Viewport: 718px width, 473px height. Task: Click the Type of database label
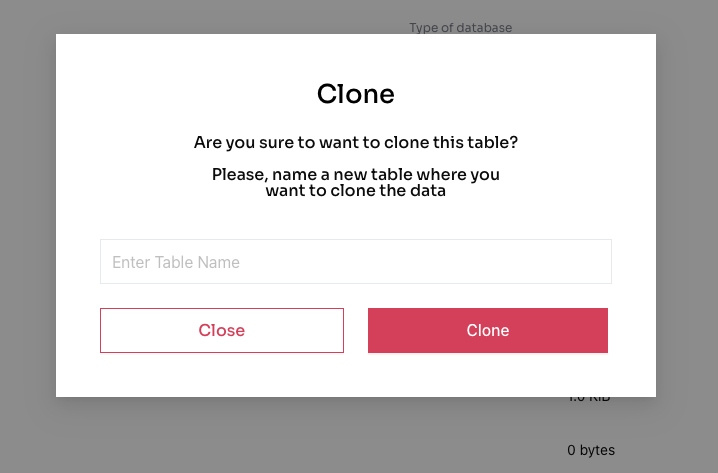tap(460, 27)
